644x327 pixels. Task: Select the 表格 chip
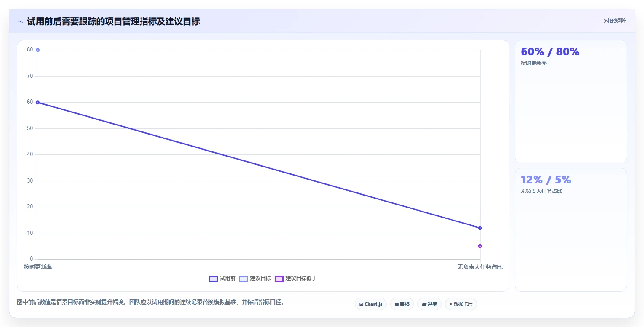click(x=402, y=304)
